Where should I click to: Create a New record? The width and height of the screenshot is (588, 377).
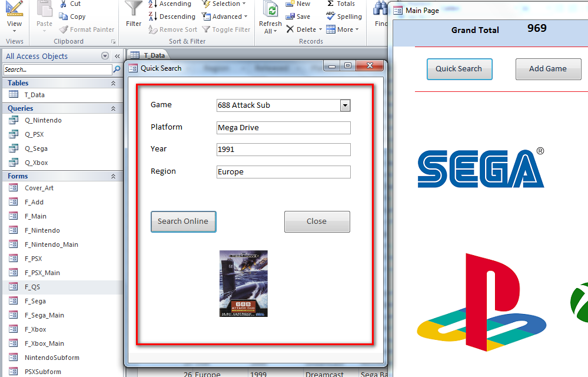click(298, 4)
